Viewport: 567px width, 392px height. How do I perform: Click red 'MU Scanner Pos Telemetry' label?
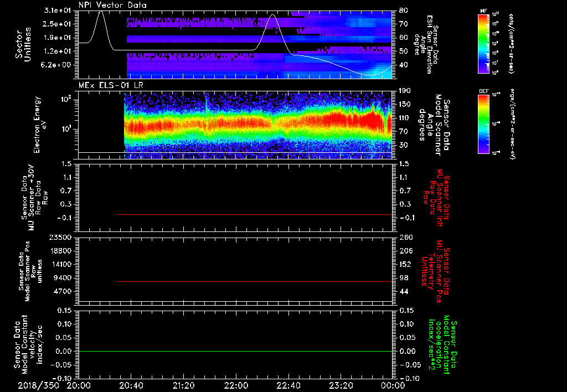click(x=436, y=271)
